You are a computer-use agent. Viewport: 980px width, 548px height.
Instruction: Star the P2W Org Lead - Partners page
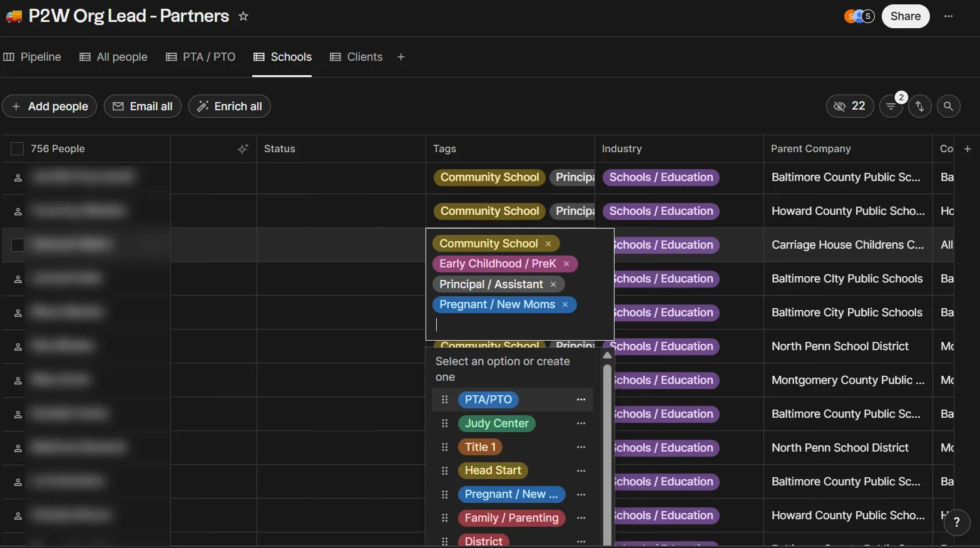coord(243,16)
